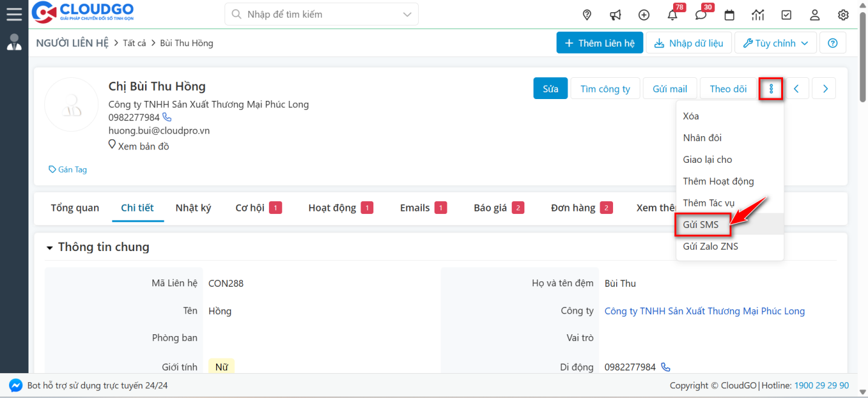Open the Emails tab
The height and width of the screenshot is (398, 868).
(414, 207)
